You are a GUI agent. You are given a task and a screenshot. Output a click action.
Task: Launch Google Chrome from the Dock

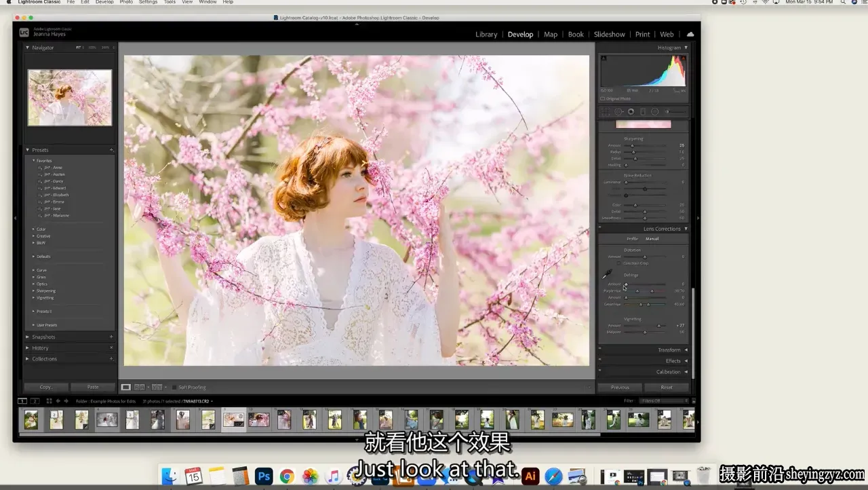[x=287, y=476]
